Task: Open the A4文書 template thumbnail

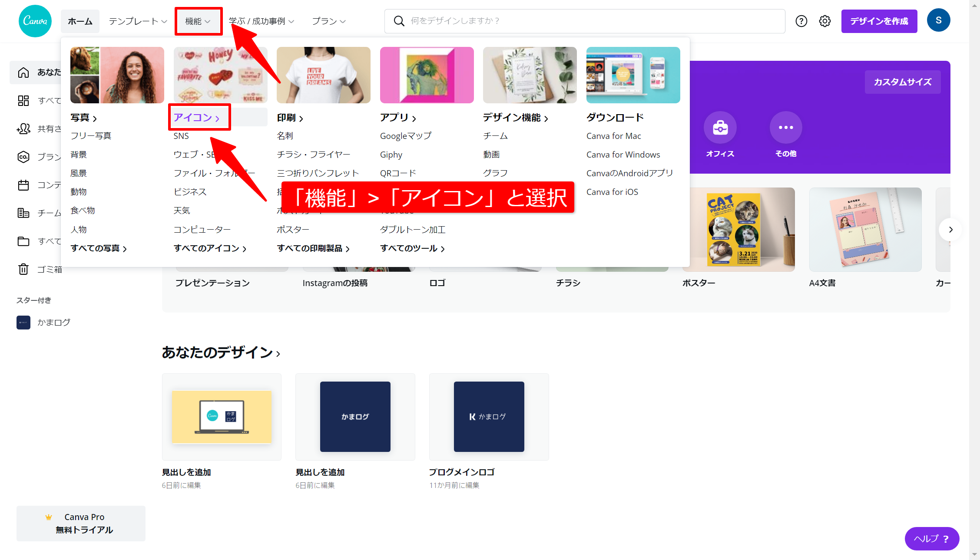Action: point(865,230)
